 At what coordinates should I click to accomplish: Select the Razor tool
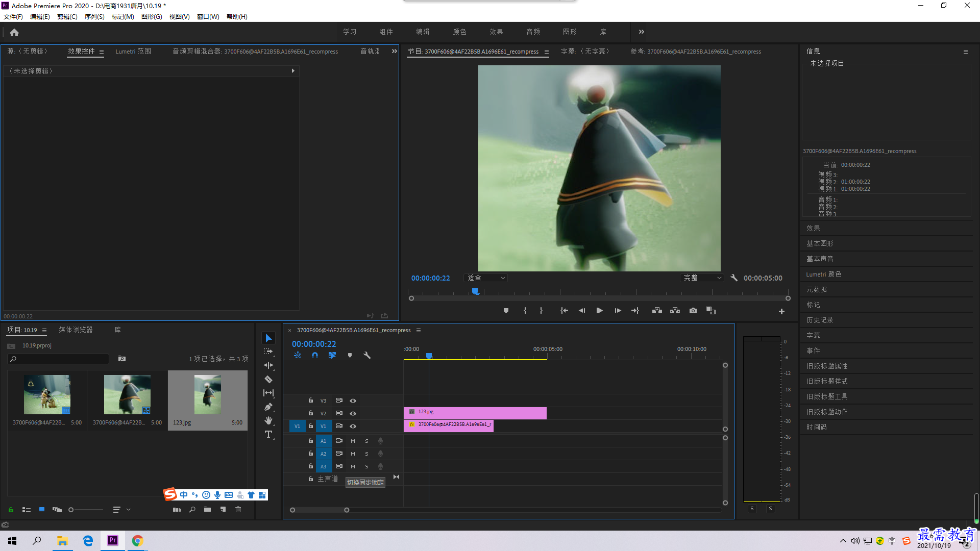point(268,379)
